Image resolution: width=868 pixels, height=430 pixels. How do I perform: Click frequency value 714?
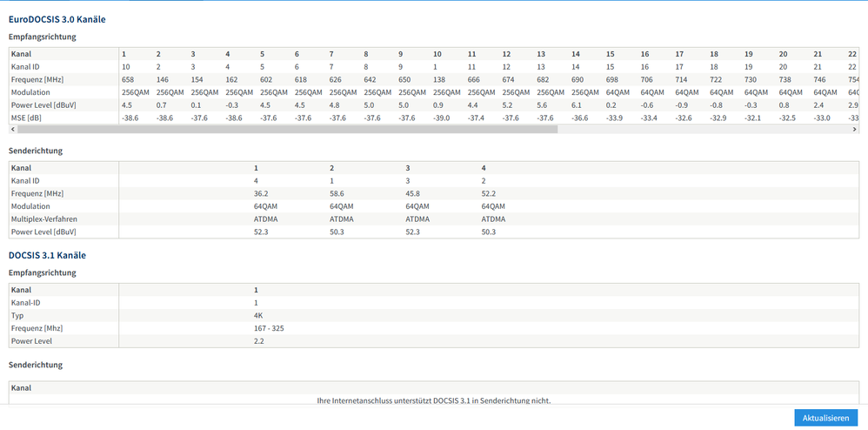click(682, 80)
